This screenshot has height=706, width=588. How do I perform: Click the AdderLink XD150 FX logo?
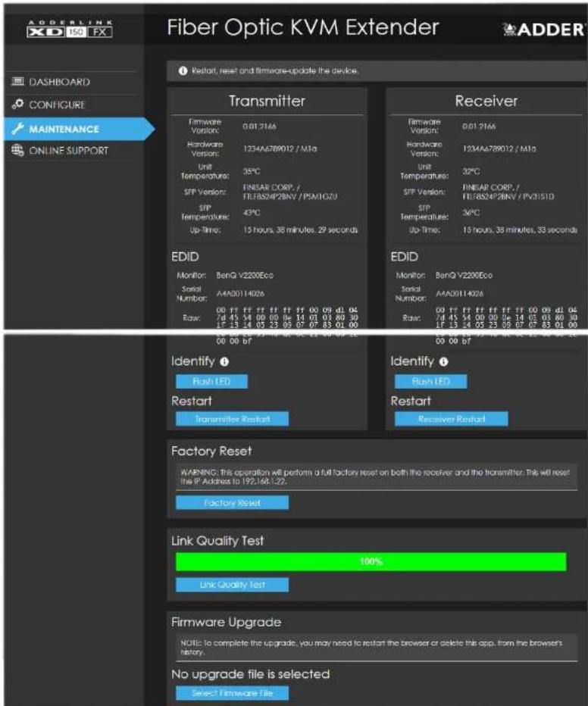click(x=70, y=29)
